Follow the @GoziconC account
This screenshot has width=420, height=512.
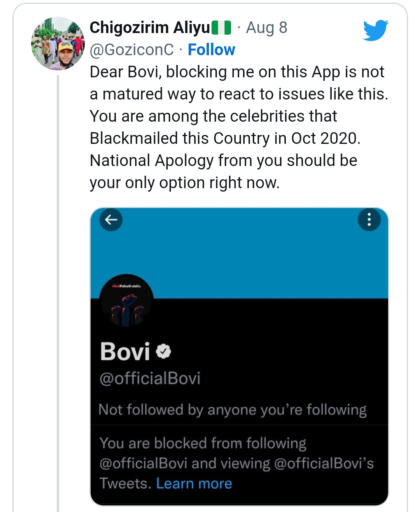tap(211, 50)
